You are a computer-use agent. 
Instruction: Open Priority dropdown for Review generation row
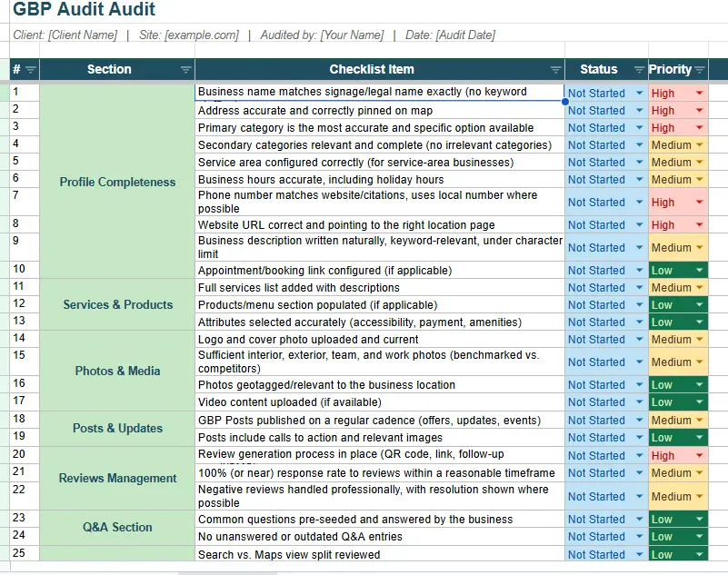pos(699,455)
